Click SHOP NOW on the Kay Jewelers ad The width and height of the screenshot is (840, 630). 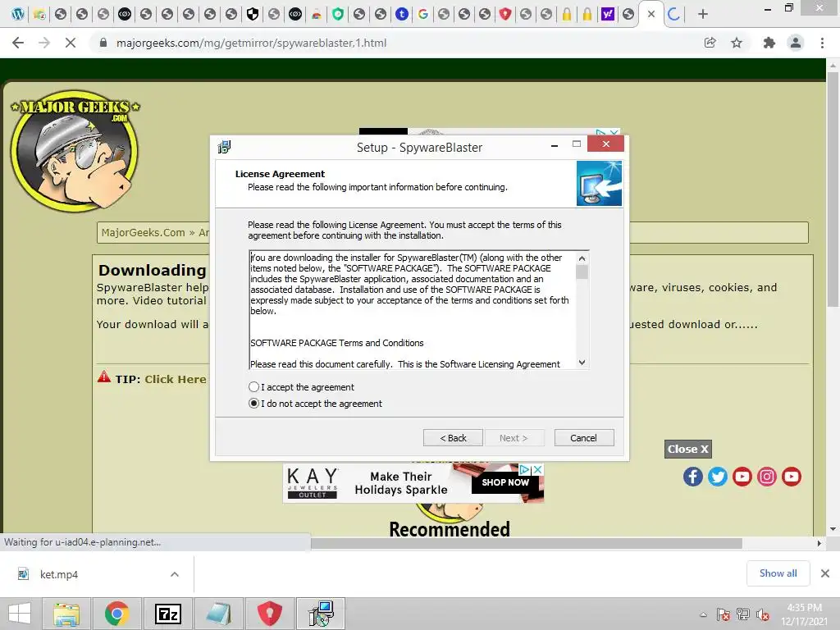(505, 482)
